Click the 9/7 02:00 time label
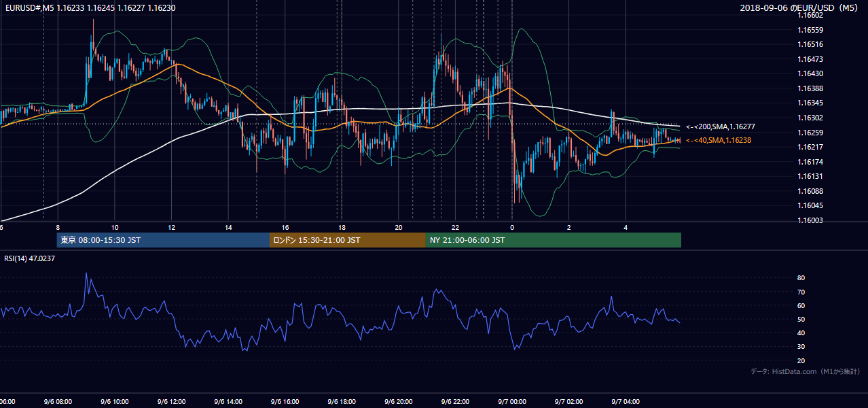This screenshot has width=868, height=408. (x=569, y=402)
